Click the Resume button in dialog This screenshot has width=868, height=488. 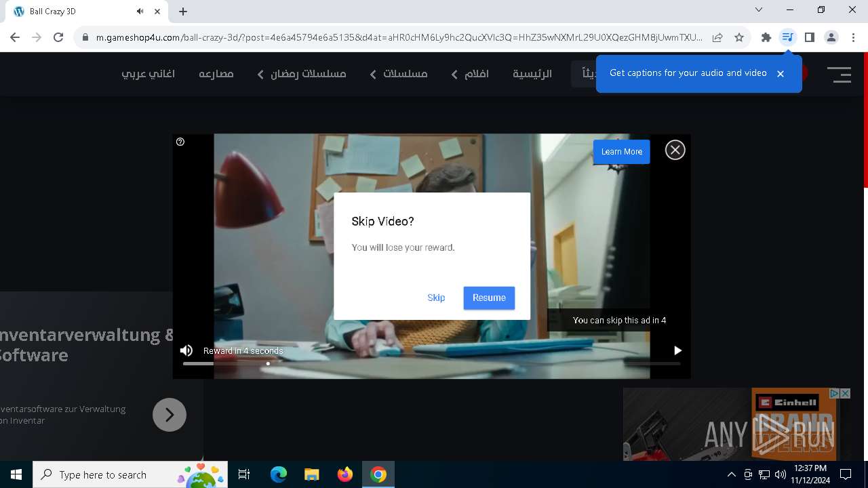pos(489,298)
